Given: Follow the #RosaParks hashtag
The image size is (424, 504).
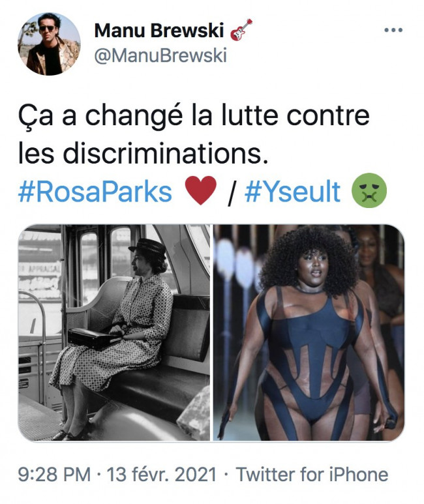Looking at the screenshot, I should 95,192.
